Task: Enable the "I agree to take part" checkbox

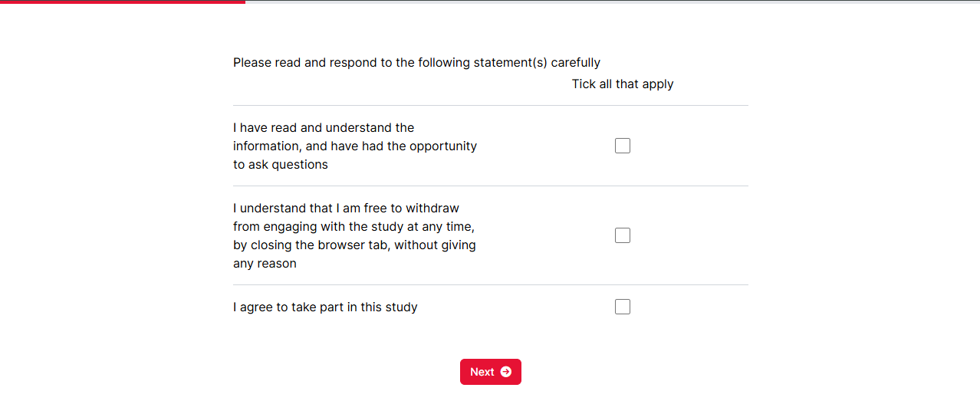Action: coord(623,307)
